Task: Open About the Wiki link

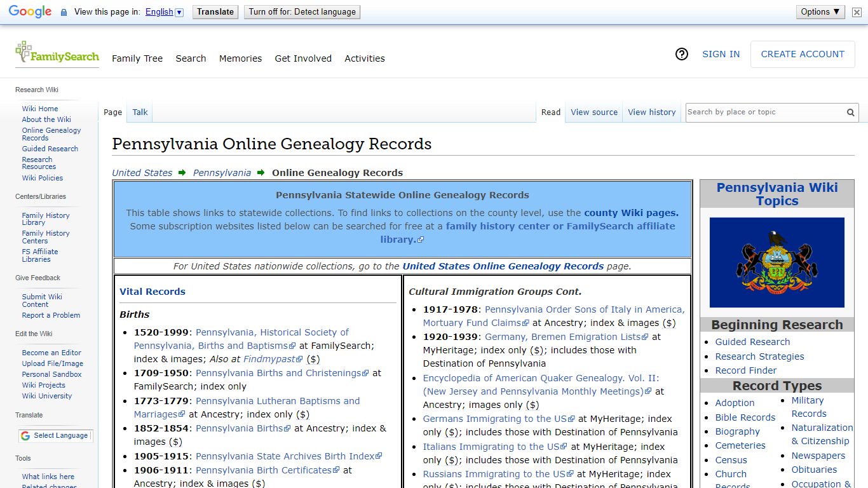Action: coord(46,119)
